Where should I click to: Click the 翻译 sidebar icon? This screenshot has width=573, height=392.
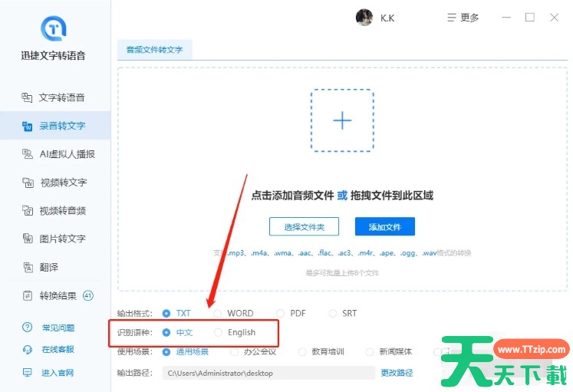[x=28, y=267]
